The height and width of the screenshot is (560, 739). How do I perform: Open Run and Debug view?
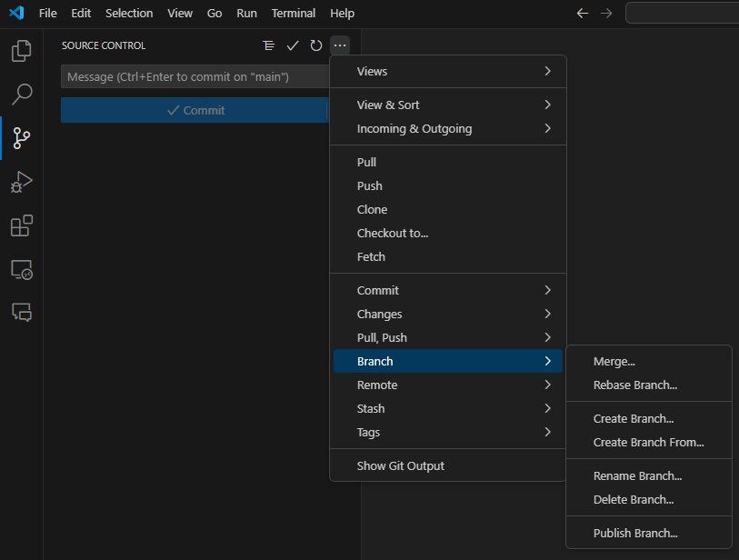coord(22,182)
